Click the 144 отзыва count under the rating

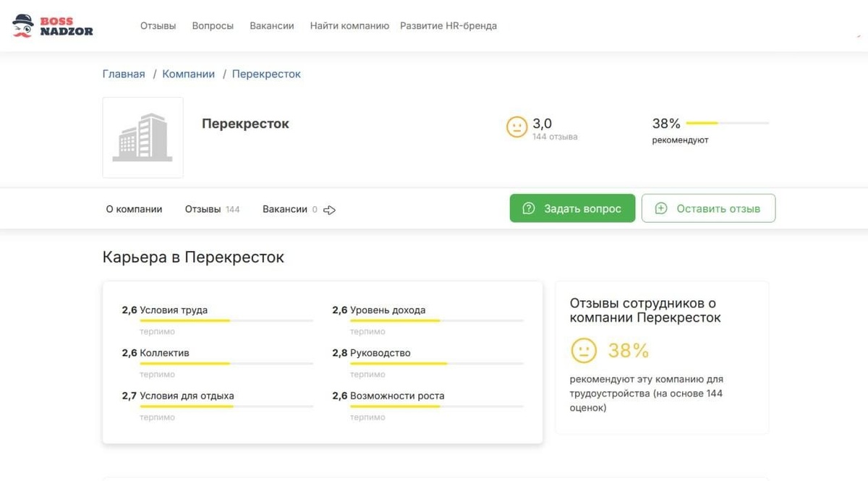click(557, 136)
